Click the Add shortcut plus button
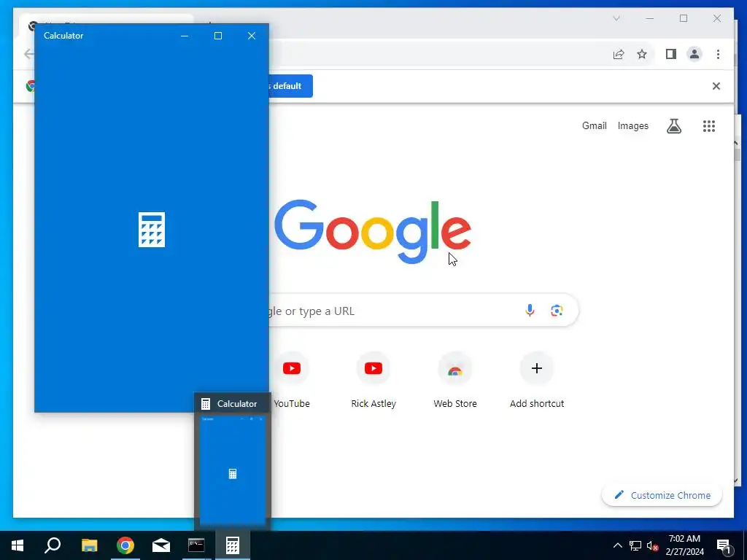Image resolution: width=747 pixels, height=560 pixels. [537, 368]
